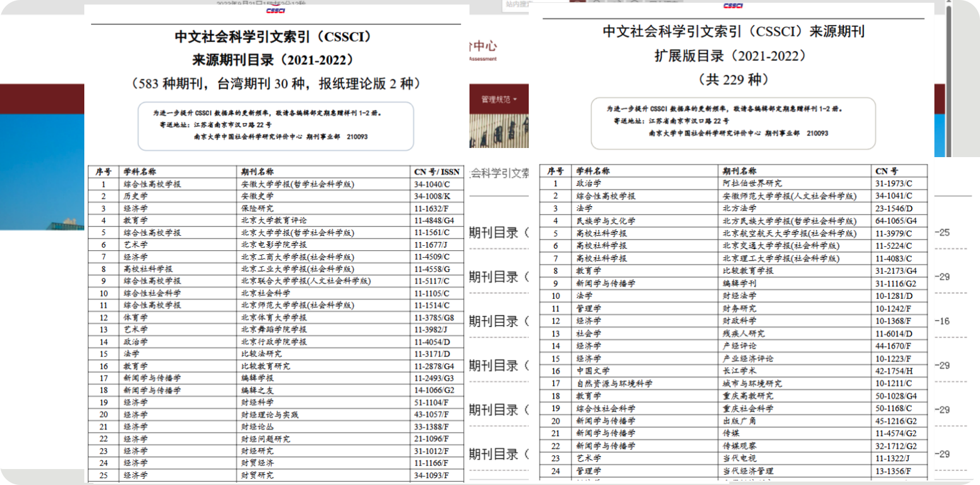Select journal name 北京舞蹈学院学报
Screen dimensions: 980x485
coord(273,330)
